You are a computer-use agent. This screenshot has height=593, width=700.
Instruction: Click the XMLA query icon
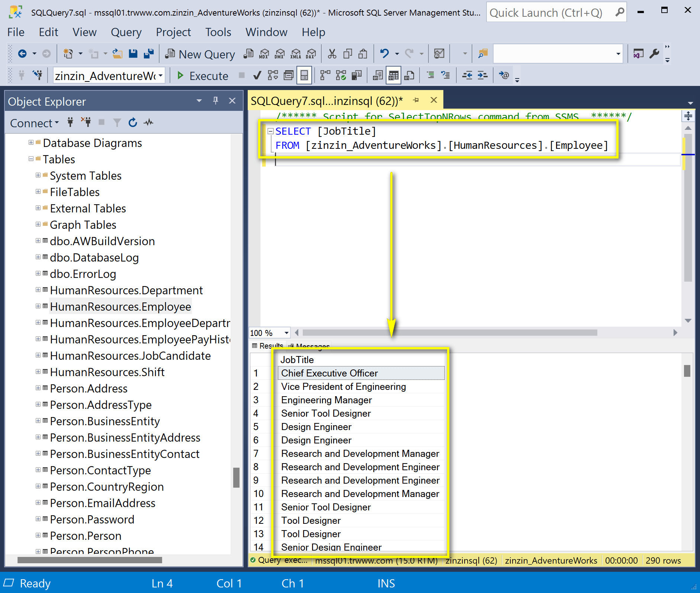[296, 54]
